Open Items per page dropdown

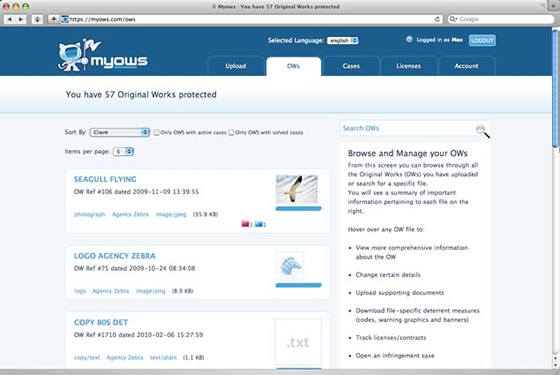pos(123,151)
